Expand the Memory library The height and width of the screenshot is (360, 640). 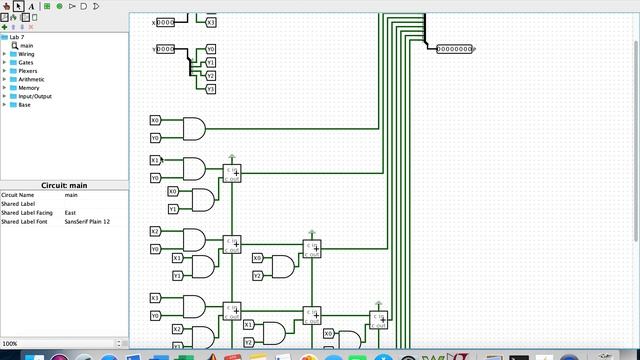4,88
